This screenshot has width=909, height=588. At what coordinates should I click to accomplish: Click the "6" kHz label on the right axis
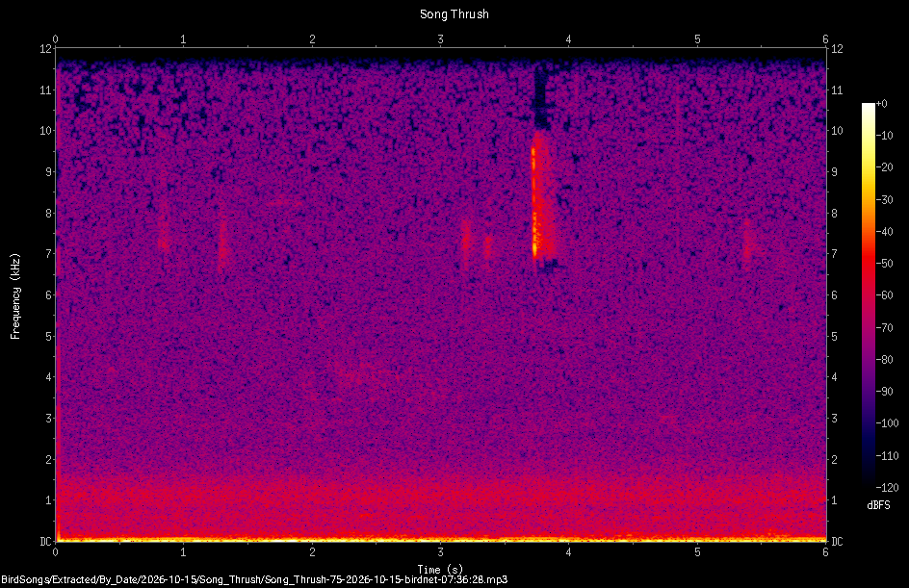point(834,294)
